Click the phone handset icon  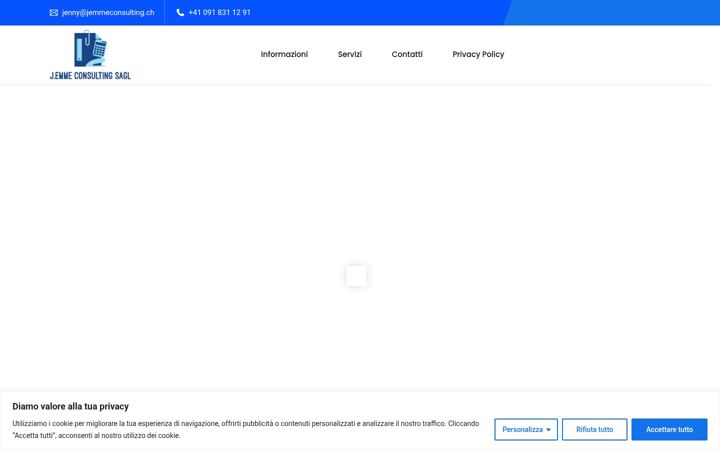(x=180, y=12)
